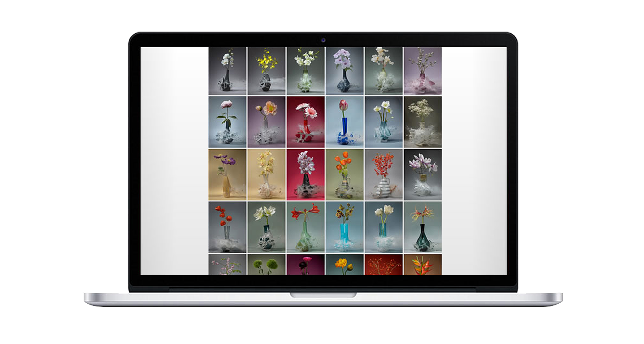
Task: View the dark pansies in turquoise vase
Action: coord(344,226)
